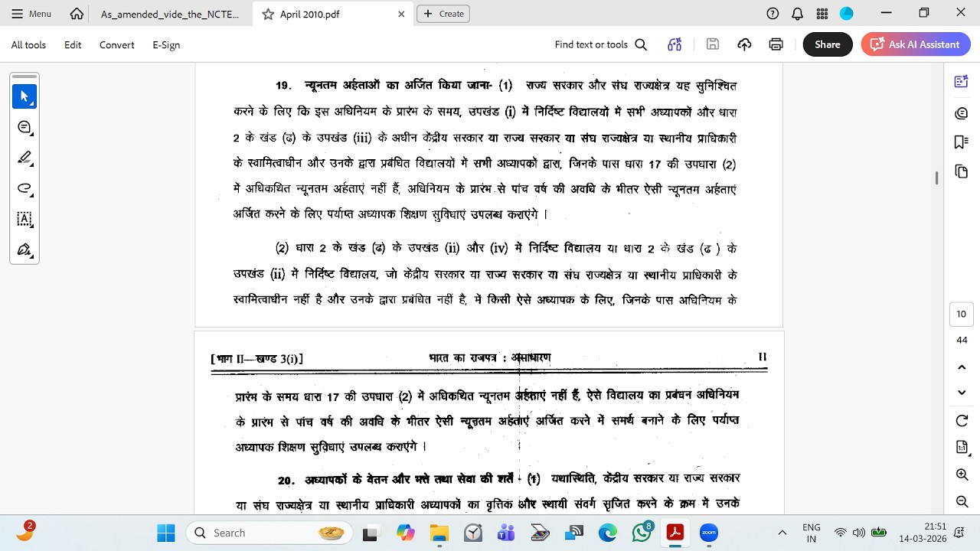This screenshot has height=551, width=980.
Task: Open the Page thumbnails panel
Action: point(962,171)
